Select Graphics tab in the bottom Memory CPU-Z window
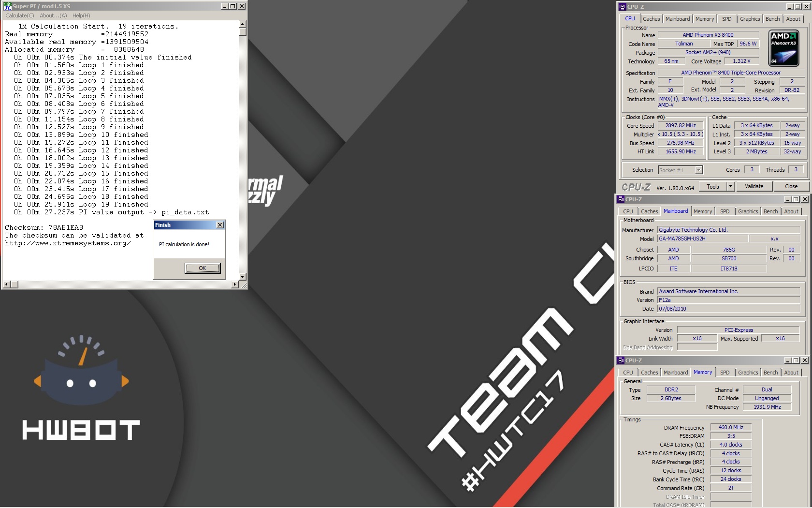 pos(748,373)
